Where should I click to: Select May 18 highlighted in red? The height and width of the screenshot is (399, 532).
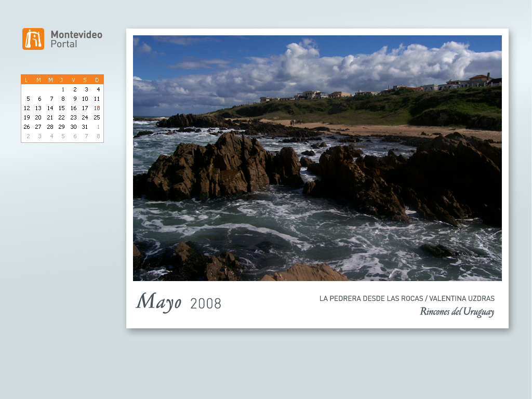[97, 108]
